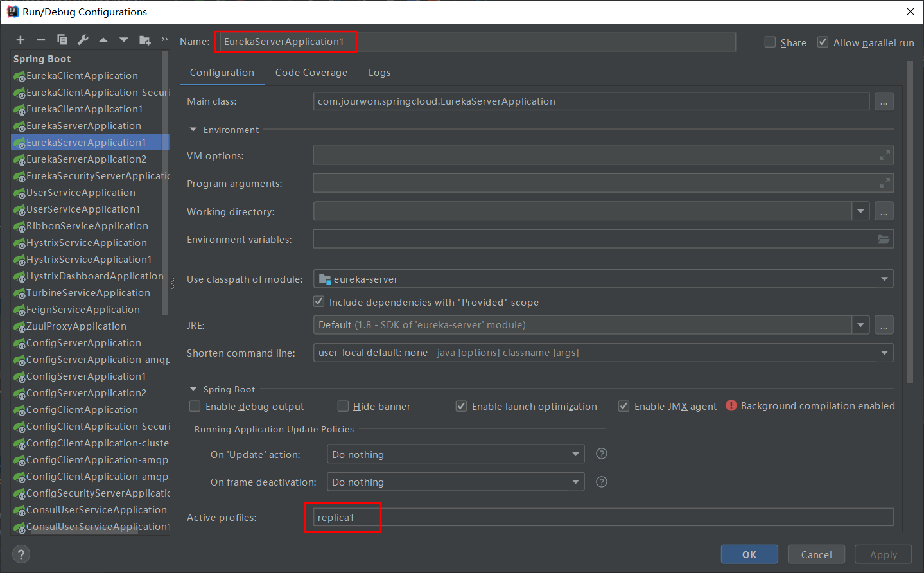Move the configuration down with the arrow icon
The image size is (924, 573).
[124, 40]
